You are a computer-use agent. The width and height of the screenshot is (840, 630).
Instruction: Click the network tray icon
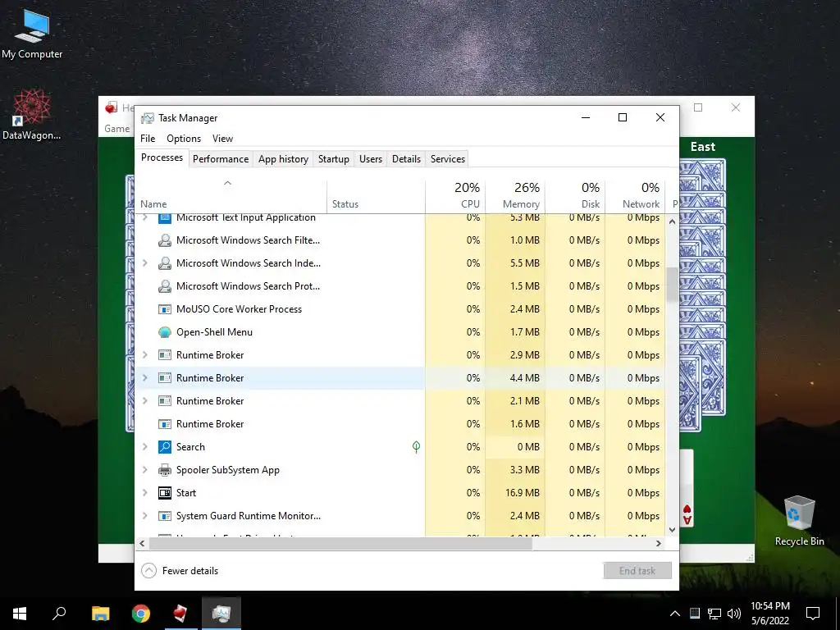(x=714, y=614)
